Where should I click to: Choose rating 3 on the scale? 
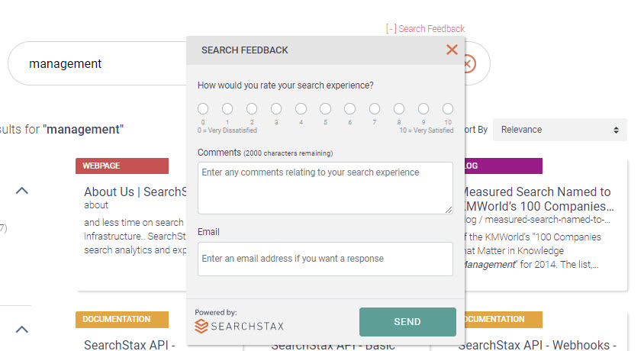coord(276,109)
